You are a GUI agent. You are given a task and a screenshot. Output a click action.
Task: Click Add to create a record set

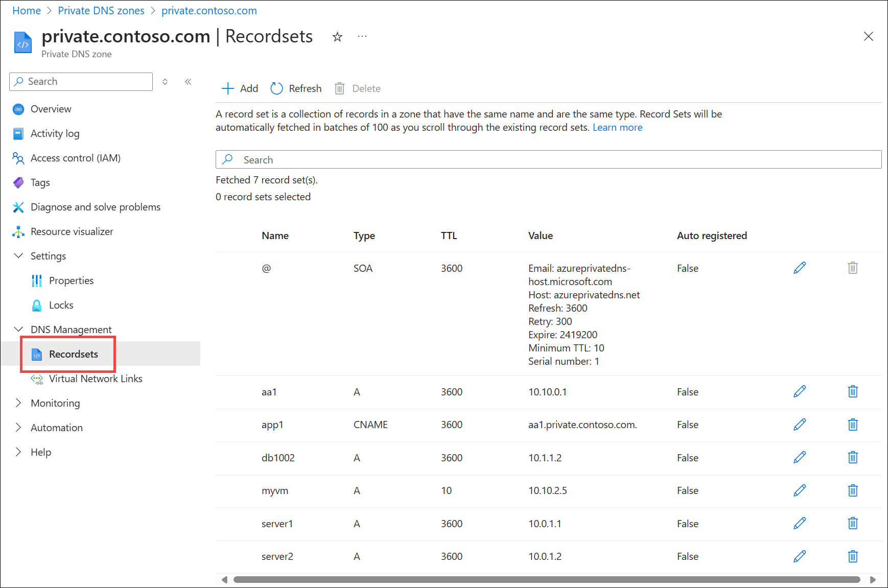(240, 88)
